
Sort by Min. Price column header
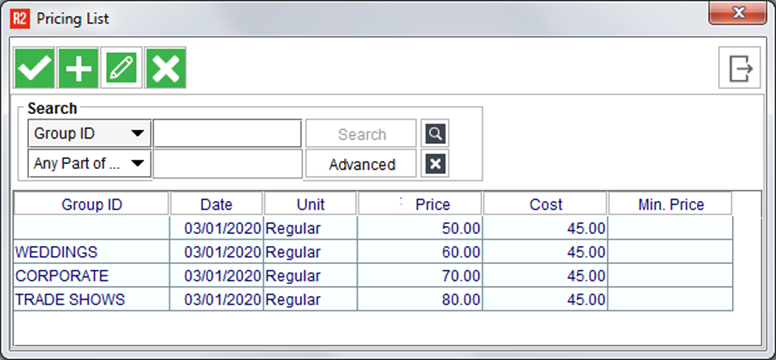click(671, 204)
